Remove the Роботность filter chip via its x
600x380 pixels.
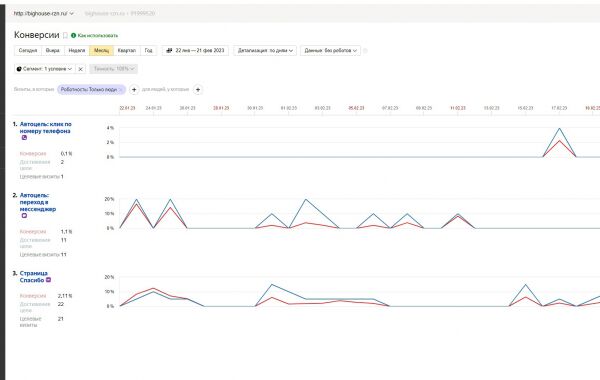[x=121, y=90]
